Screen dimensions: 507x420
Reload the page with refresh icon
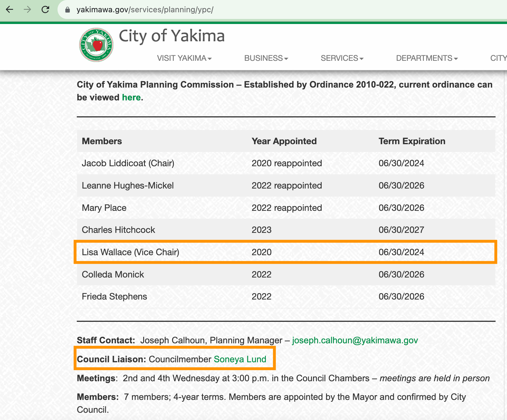pos(46,9)
